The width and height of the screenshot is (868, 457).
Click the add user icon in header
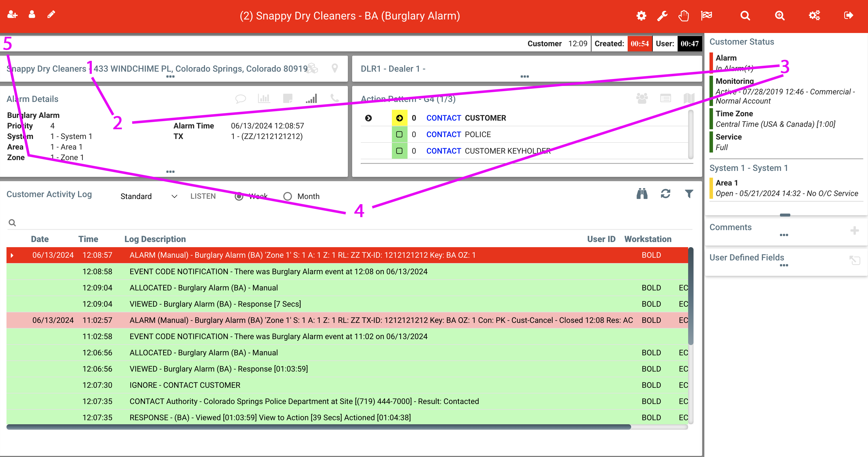click(12, 15)
